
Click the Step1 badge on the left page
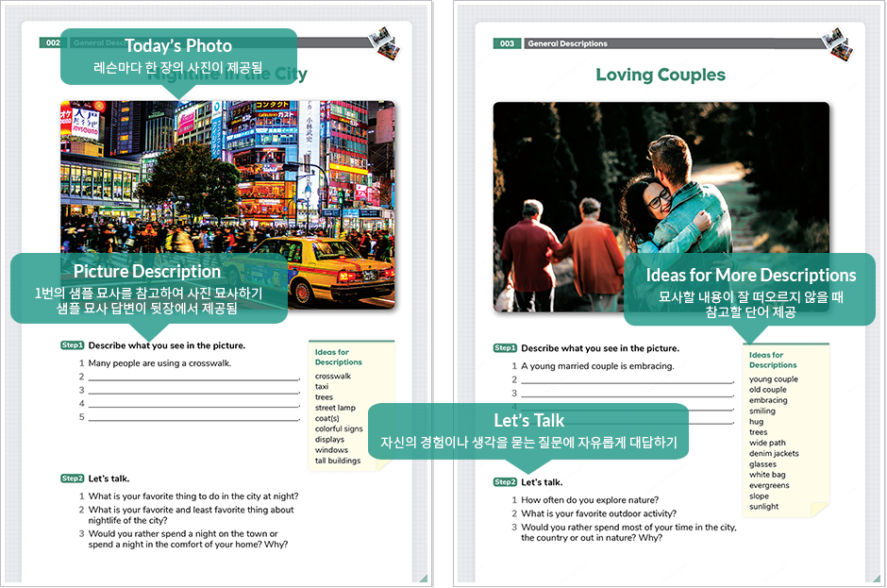tap(73, 345)
